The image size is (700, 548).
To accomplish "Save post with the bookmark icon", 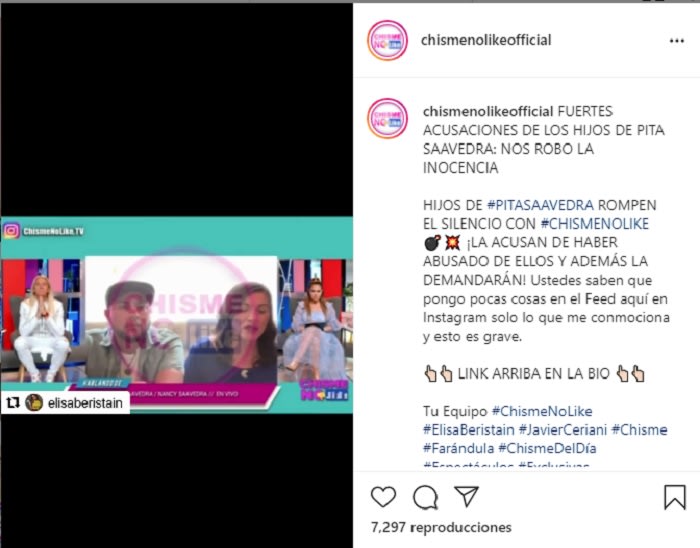I will click(x=675, y=497).
